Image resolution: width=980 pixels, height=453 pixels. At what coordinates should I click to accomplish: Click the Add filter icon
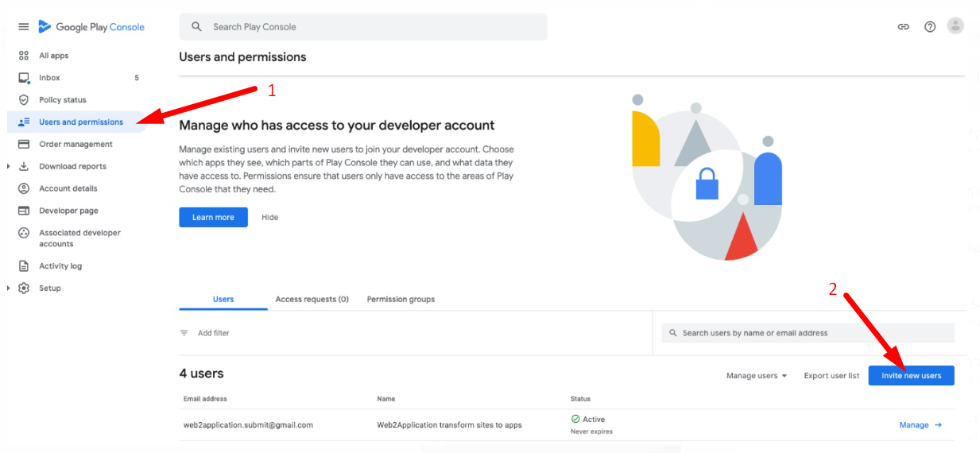[184, 333]
